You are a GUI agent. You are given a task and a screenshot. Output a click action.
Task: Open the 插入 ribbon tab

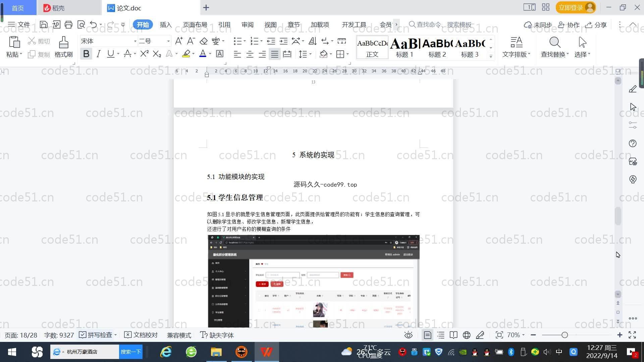coord(166,24)
